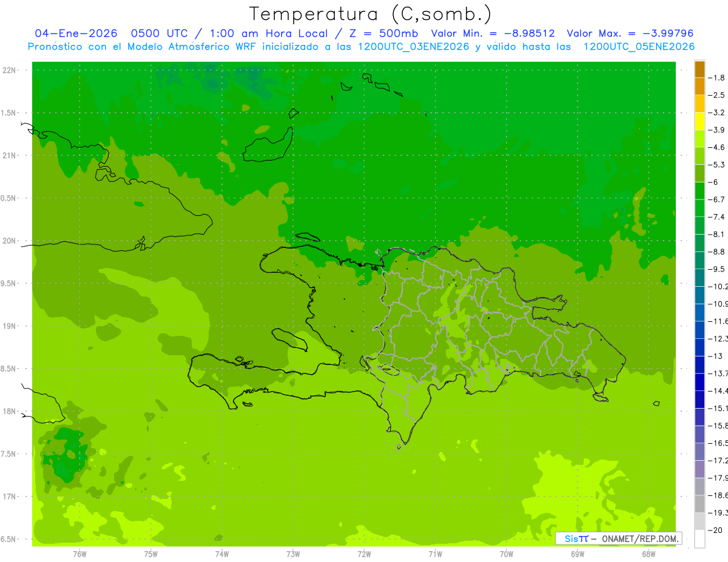The width and height of the screenshot is (728, 562).
Task: Click the legend value -1.8
Action: coord(716,78)
